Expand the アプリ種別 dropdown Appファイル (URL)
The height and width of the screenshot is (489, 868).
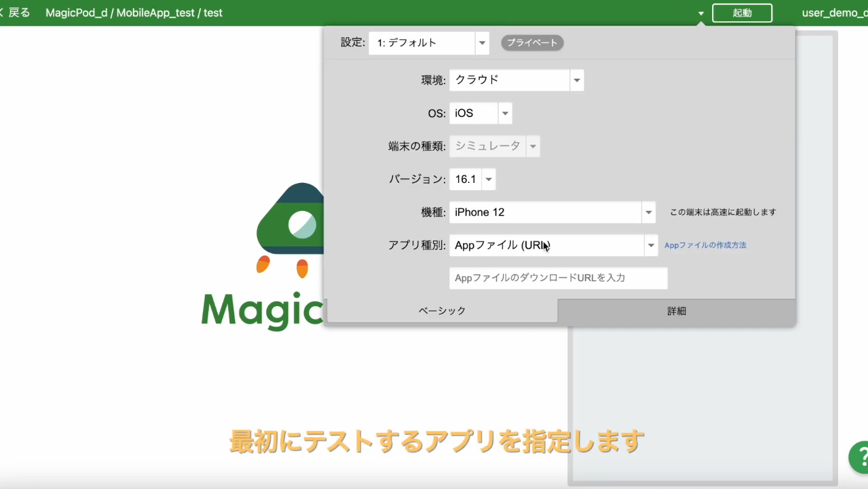pyautogui.click(x=554, y=245)
